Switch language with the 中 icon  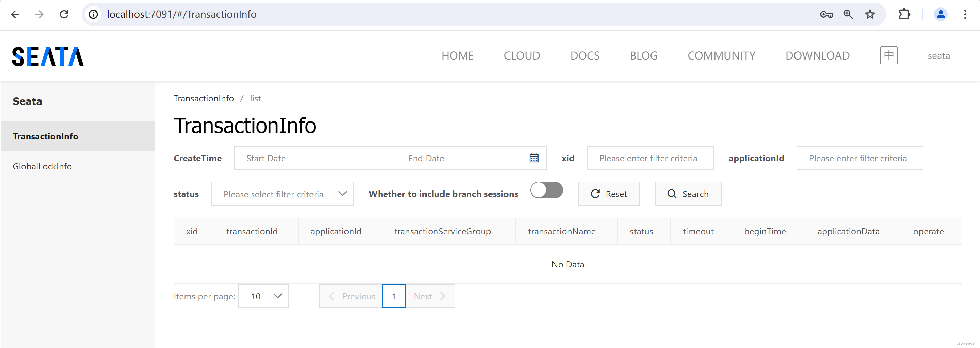point(889,55)
